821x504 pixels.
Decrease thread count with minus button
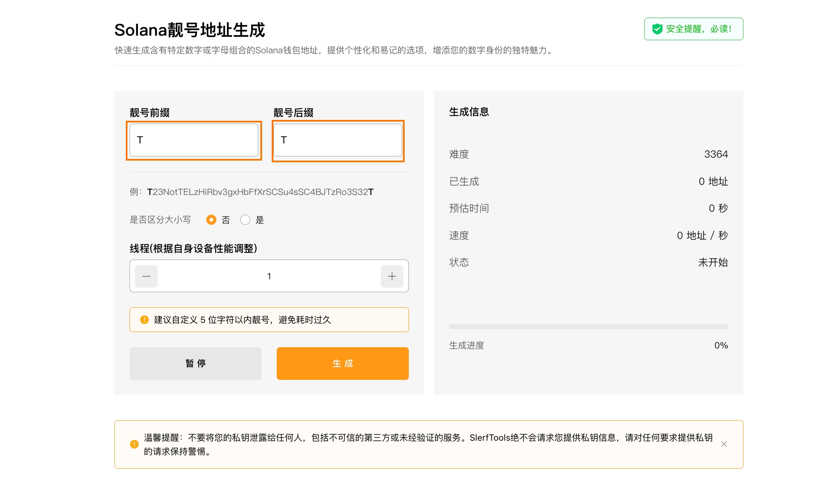coord(146,276)
